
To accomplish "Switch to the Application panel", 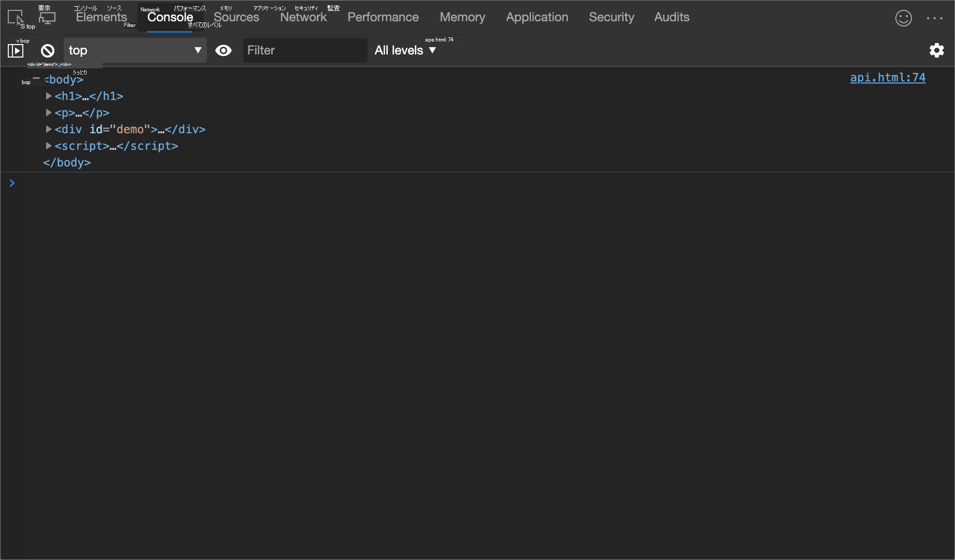I will pos(537,17).
